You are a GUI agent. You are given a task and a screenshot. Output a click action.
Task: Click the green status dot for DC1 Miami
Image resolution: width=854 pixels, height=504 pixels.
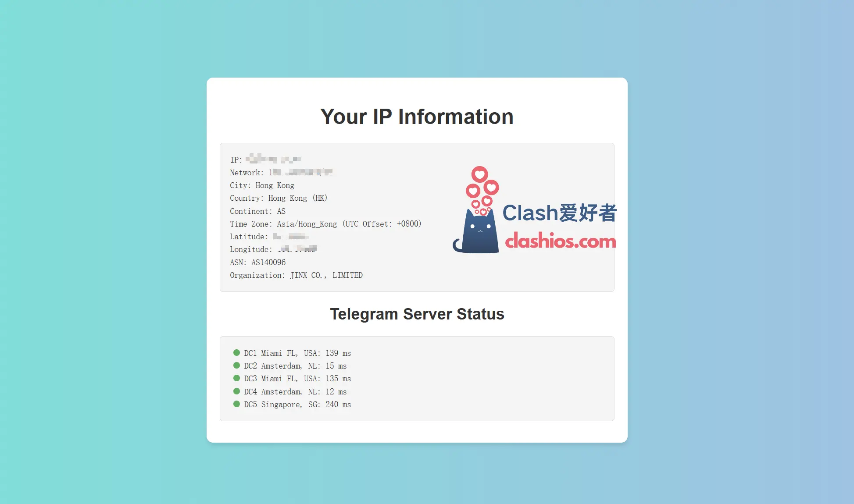click(x=236, y=352)
